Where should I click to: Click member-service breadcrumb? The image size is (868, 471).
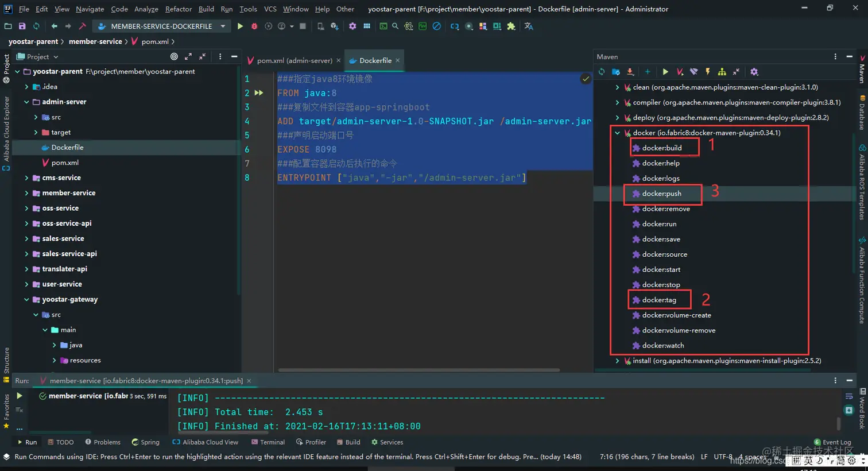[95, 41]
